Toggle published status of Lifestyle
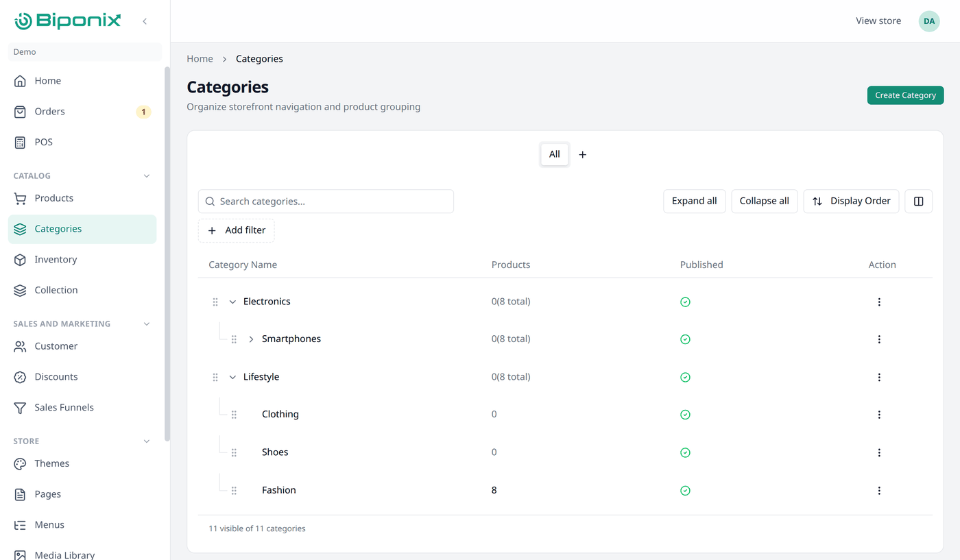This screenshot has height=560, width=960. [x=685, y=378]
